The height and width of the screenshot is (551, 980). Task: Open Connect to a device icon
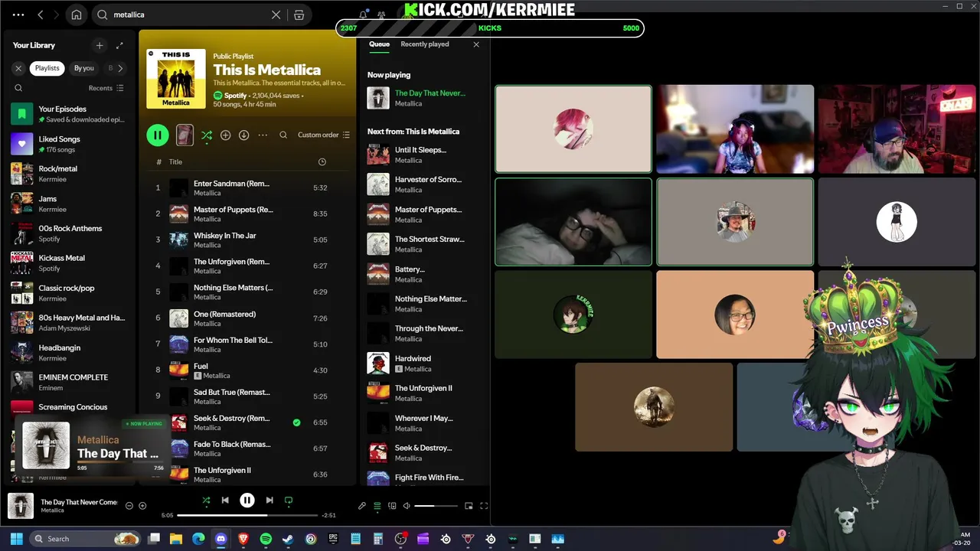click(x=392, y=505)
